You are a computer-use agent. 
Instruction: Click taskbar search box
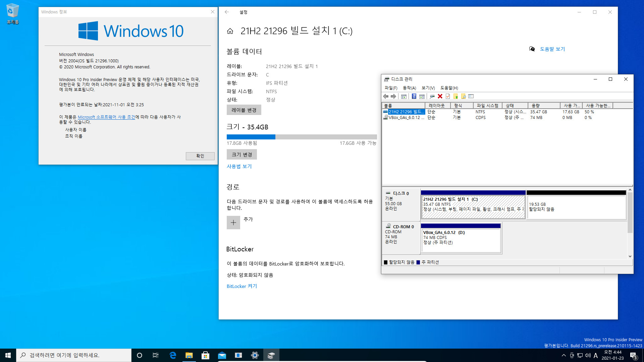tap(74, 355)
